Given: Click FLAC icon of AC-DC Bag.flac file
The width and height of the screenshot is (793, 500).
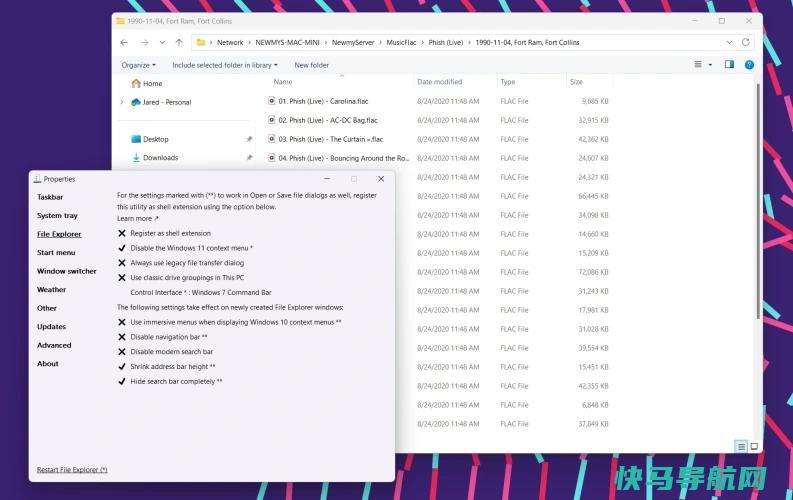Looking at the screenshot, I should coord(271,120).
